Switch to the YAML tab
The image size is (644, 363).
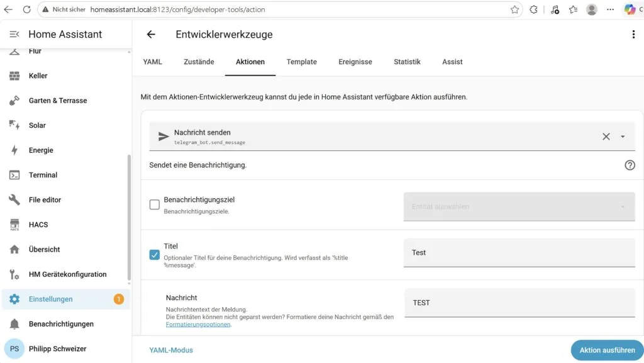152,62
